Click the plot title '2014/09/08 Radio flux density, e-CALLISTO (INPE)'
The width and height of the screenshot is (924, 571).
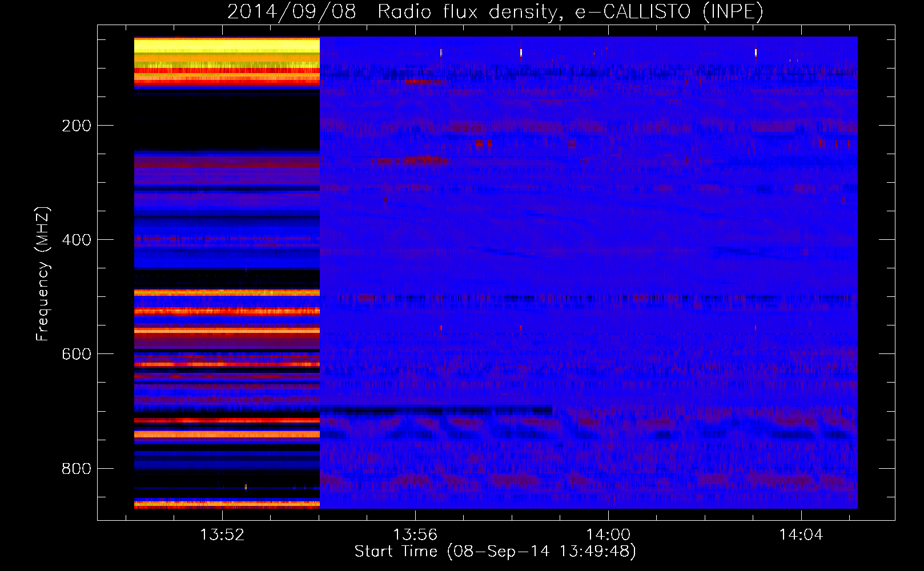pyautogui.click(x=495, y=11)
